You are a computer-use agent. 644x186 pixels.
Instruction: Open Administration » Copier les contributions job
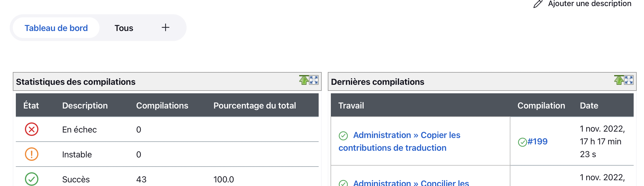click(406, 135)
